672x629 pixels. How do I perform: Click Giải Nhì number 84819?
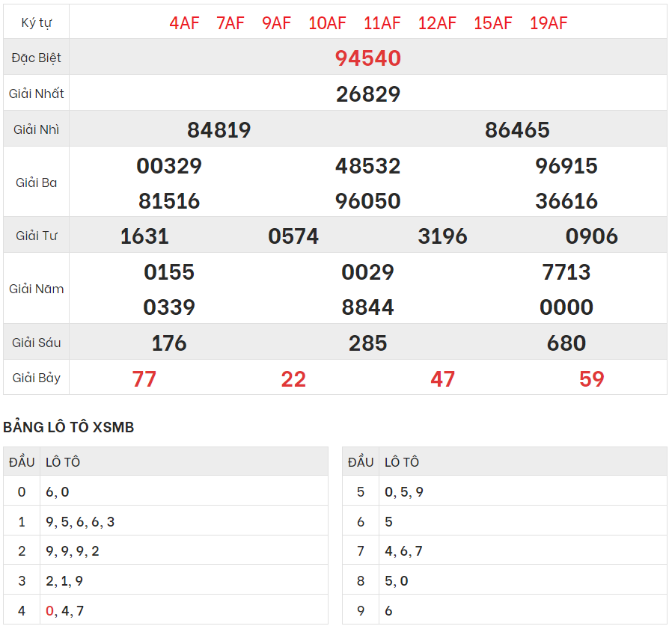(219, 130)
